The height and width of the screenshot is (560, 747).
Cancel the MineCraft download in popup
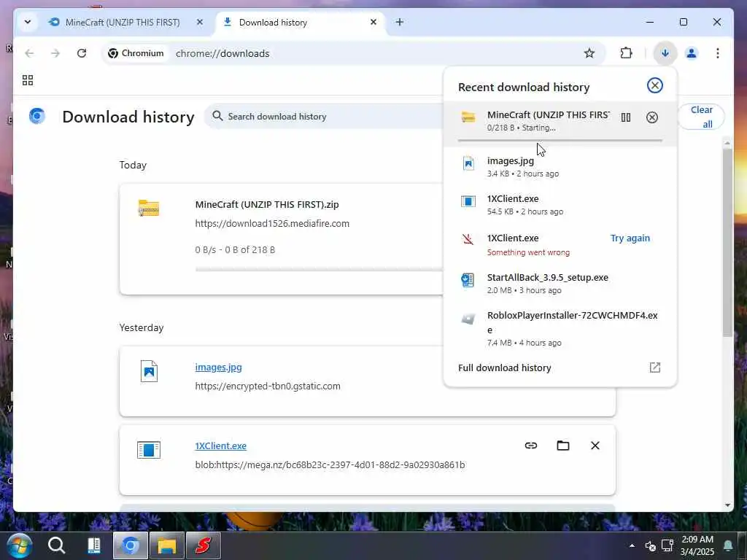click(x=651, y=117)
